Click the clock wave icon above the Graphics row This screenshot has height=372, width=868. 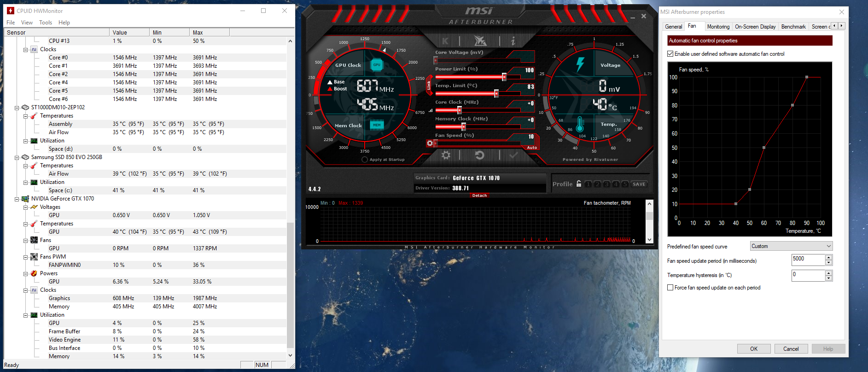pos(34,290)
